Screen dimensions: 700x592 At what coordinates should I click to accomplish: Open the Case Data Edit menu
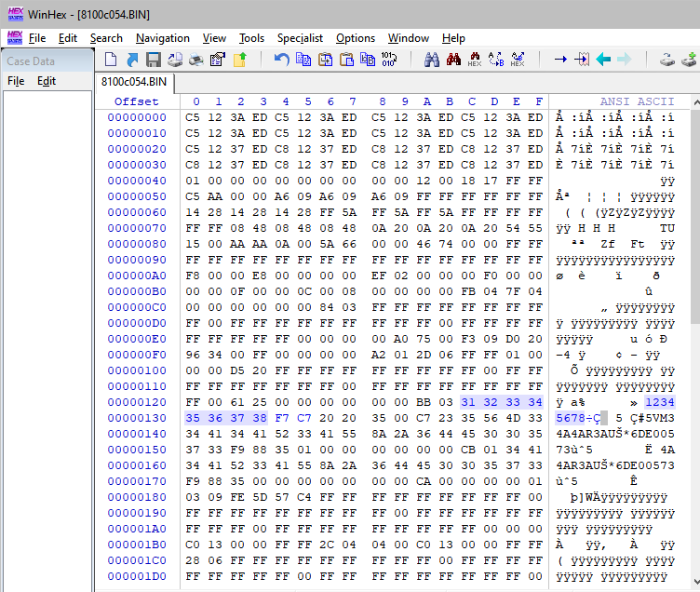47,81
